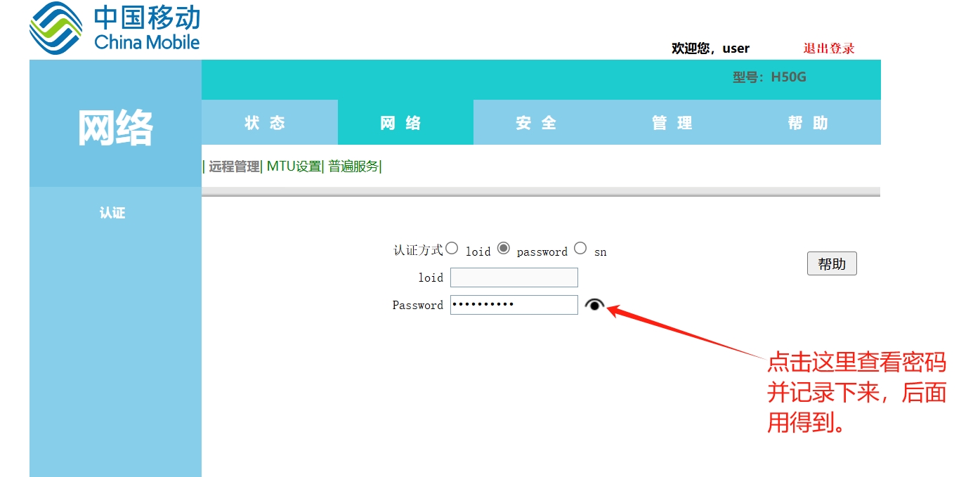
Task: Click into the loid input field
Action: [x=514, y=277]
